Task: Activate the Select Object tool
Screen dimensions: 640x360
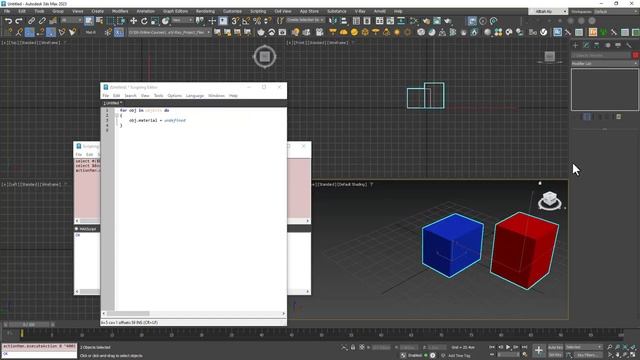Action: [89, 21]
